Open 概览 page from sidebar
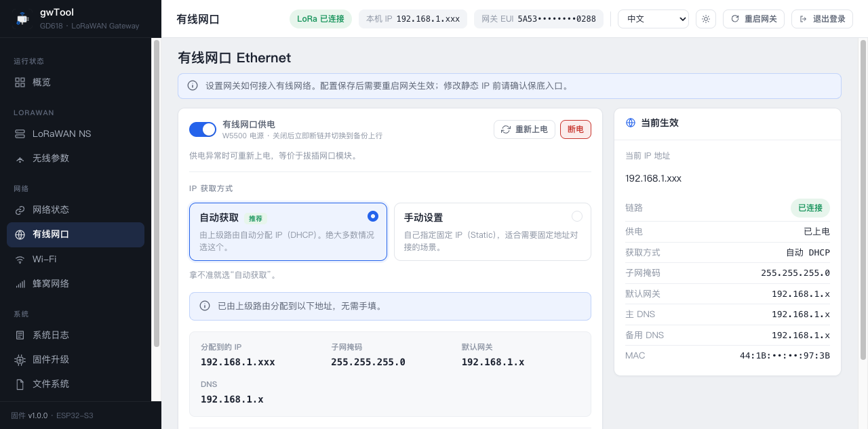868x429 pixels. (x=75, y=82)
